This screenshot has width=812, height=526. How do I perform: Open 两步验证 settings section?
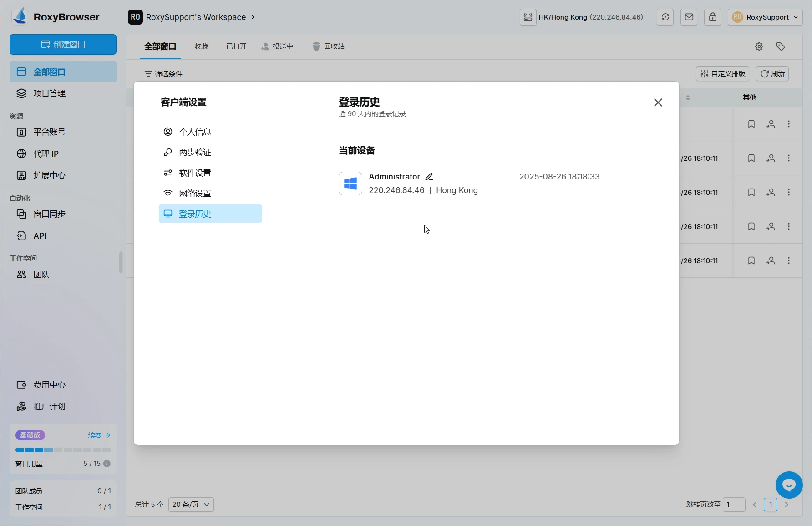(195, 152)
